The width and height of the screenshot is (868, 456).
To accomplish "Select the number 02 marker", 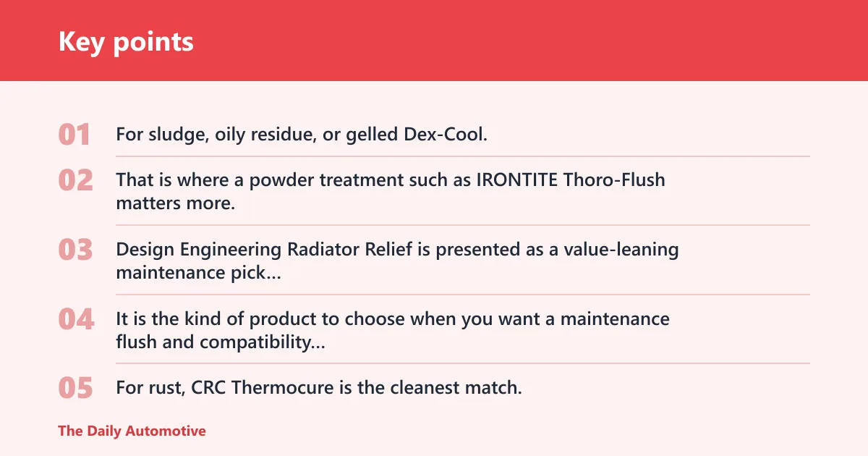I will 75,180.
